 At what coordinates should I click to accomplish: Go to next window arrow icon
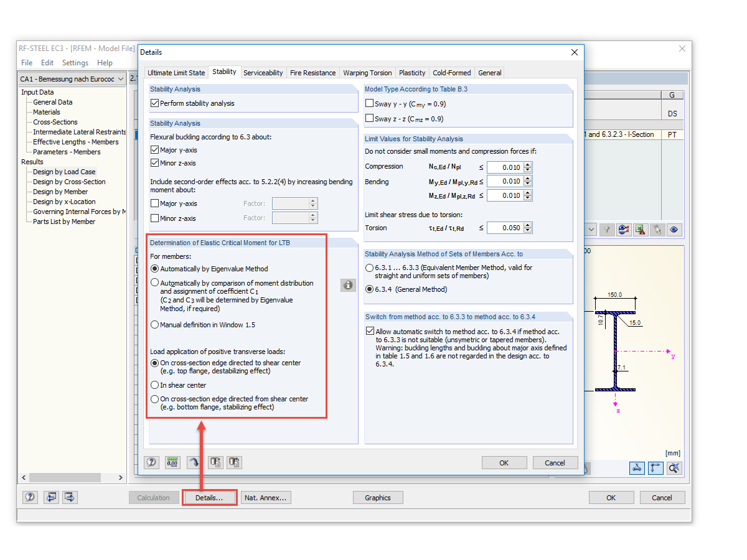(x=69, y=497)
